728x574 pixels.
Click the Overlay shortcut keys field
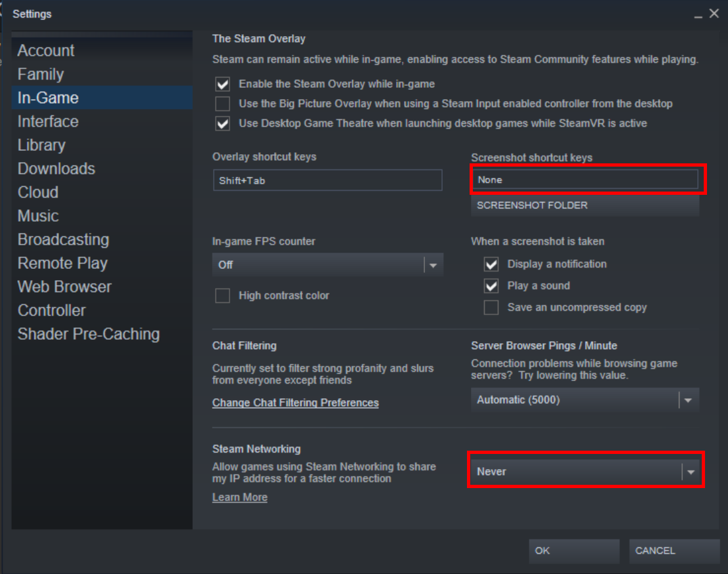[328, 180]
